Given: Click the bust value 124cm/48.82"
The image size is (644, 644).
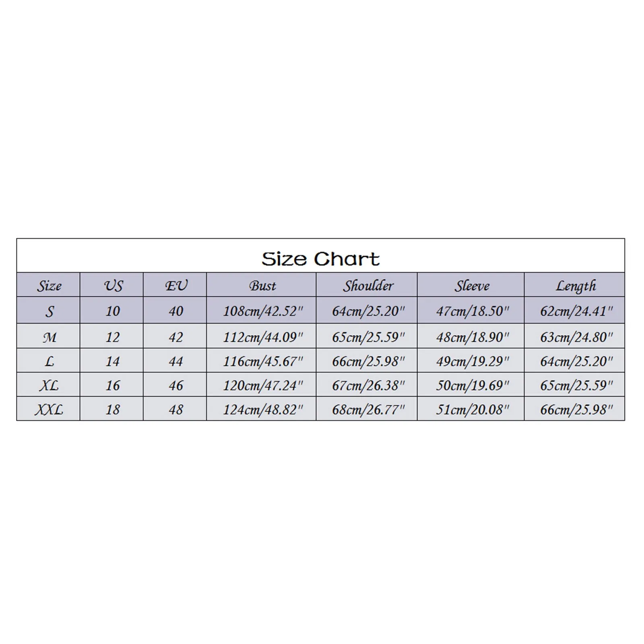Looking at the screenshot, I should coord(262,410).
